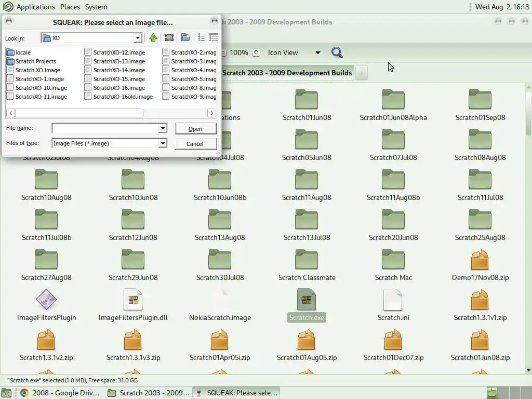Screen dimensions: 532x399
Task: Go up one folder level in file dialog
Action: tap(153, 37)
